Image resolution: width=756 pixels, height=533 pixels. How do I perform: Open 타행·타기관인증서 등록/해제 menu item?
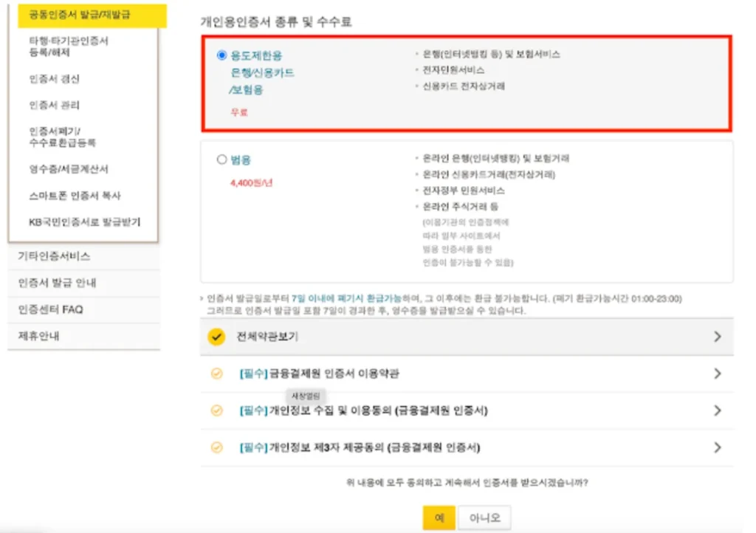69,47
